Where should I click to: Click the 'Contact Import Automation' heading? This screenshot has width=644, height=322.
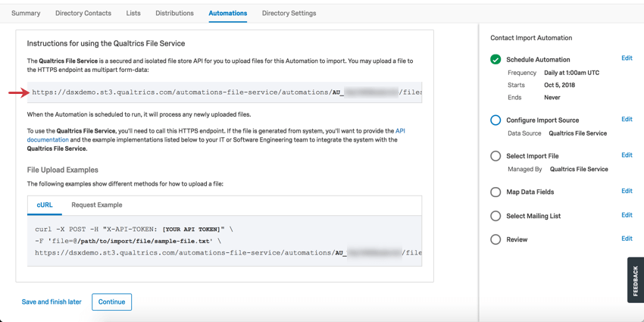pyautogui.click(x=531, y=38)
